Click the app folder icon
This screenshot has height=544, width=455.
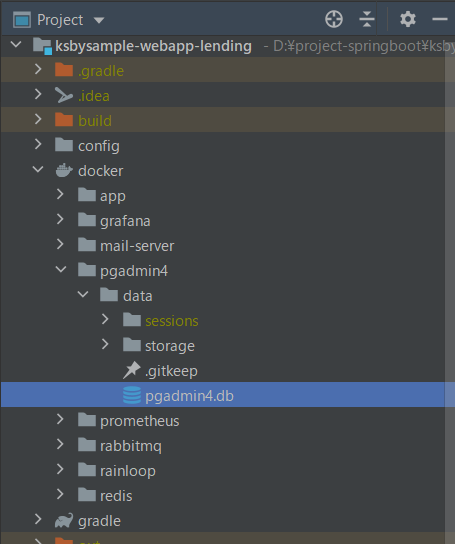pos(87,195)
